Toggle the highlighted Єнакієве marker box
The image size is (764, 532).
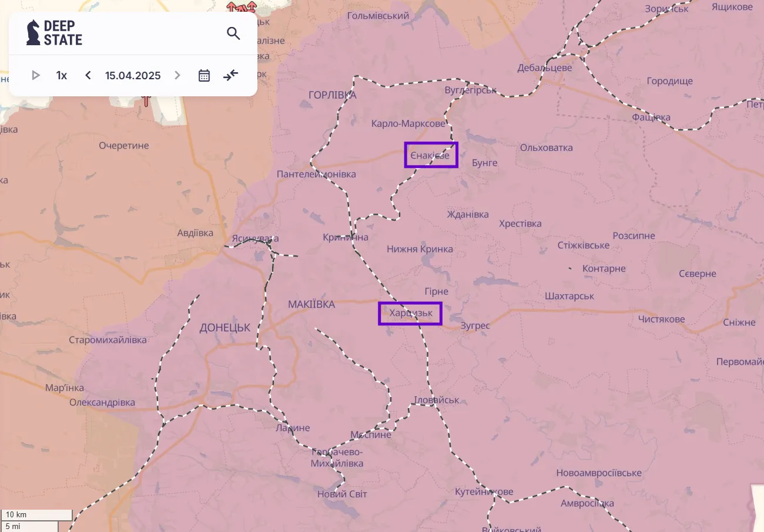pyautogui.click(x=431, y=154)
